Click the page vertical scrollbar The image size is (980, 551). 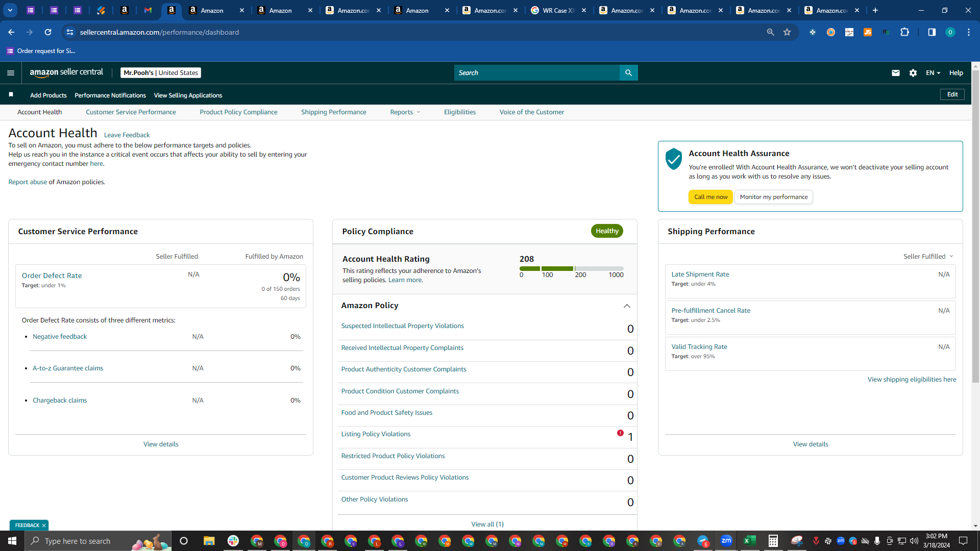[975, 227]
